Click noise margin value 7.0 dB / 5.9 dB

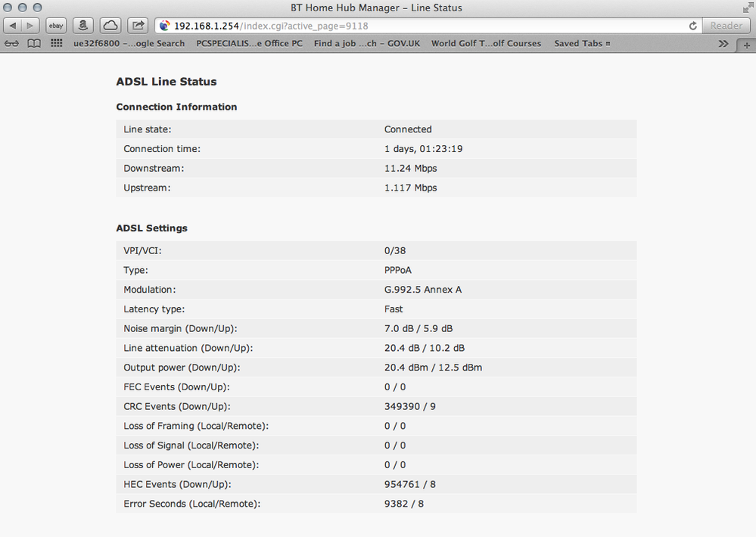pyautogui.click(x=418, y=329)
